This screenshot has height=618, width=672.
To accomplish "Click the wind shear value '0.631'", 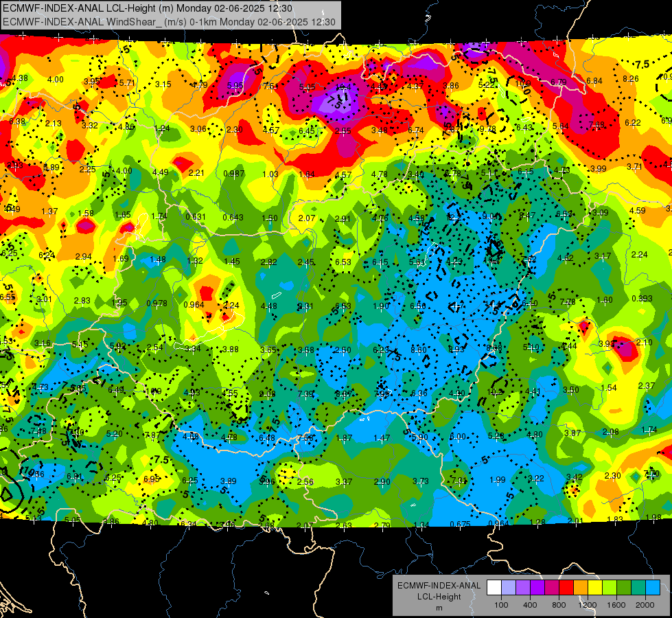I will [x=196, y=217].
